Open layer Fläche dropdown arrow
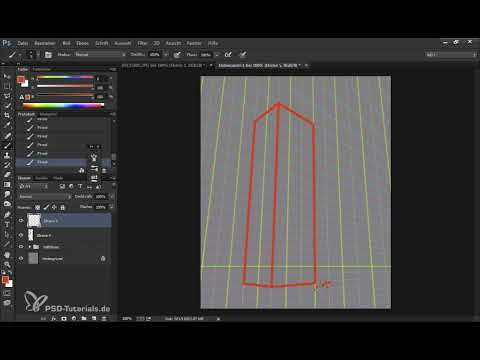The image size is (480, 360). pos(111,207)
